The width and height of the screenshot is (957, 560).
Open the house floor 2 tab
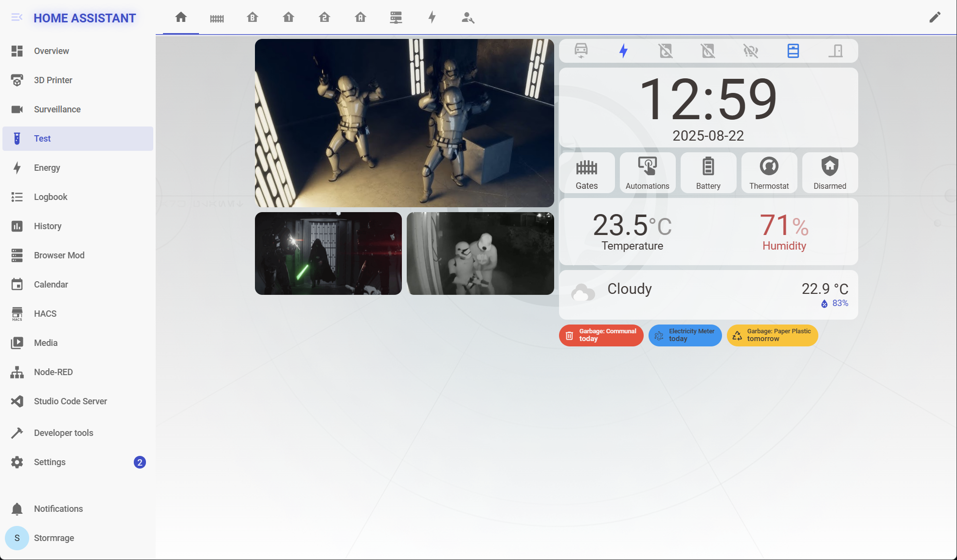[325, 18]
